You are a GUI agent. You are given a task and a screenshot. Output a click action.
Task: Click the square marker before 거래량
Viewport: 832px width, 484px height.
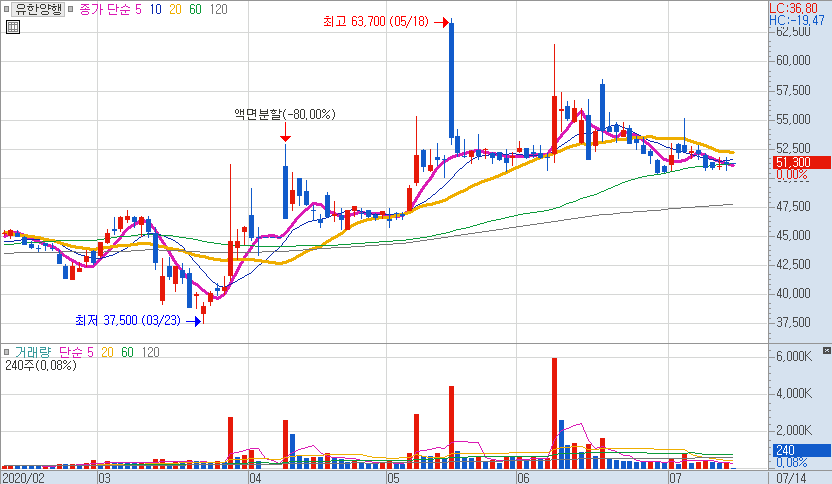(7, 352)
